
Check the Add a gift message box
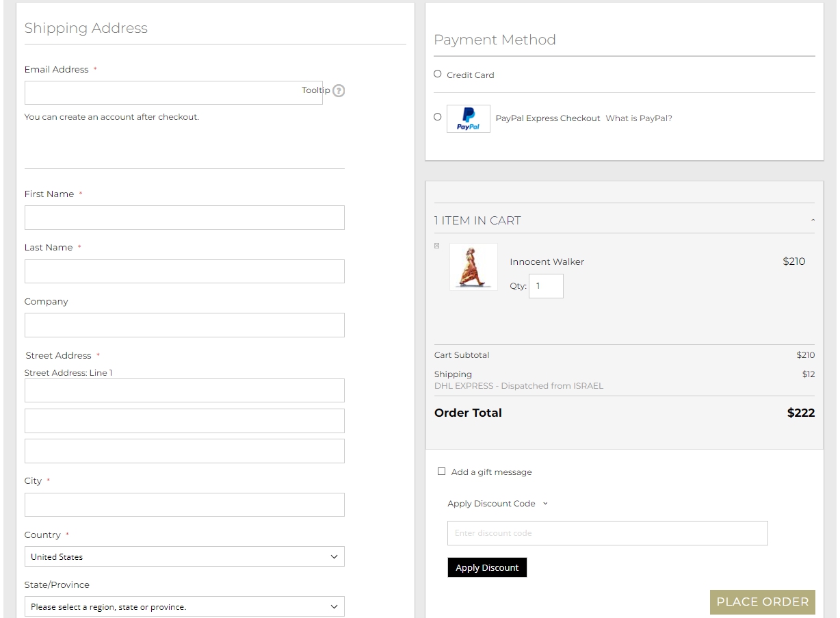[x=441, y=472]
